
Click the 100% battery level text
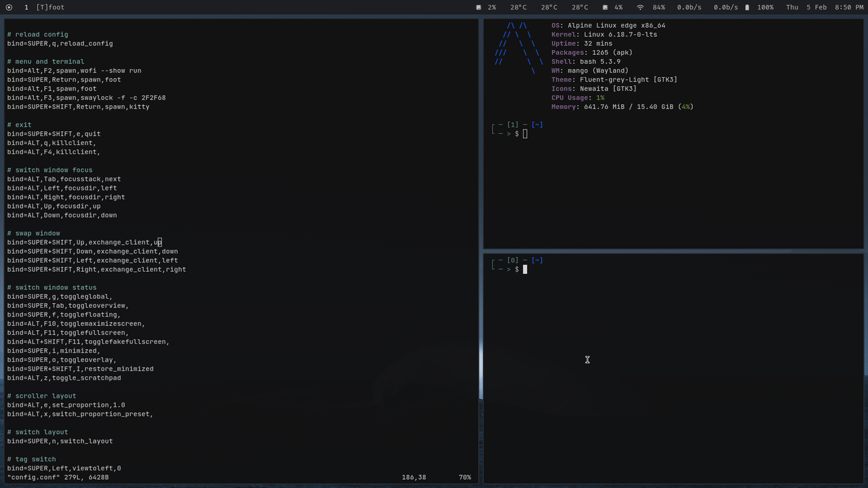766,7
